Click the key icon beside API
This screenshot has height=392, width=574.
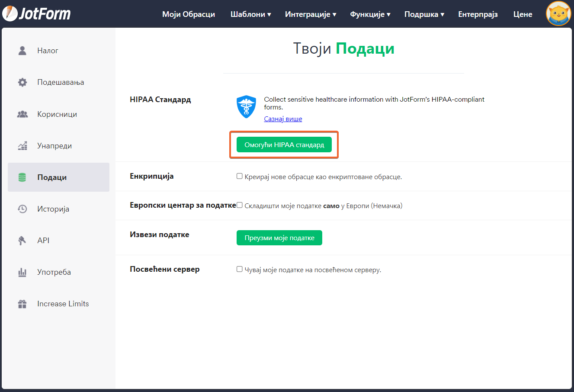coord(22,241)
